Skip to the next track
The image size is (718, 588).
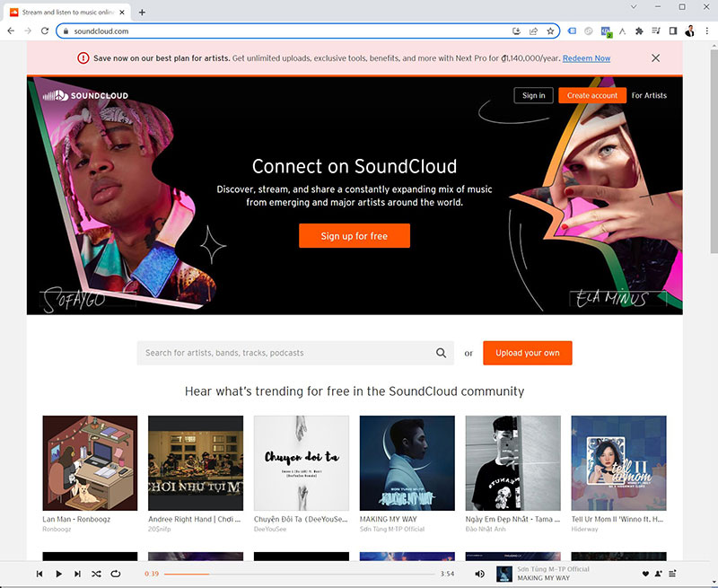pos(77,574)
